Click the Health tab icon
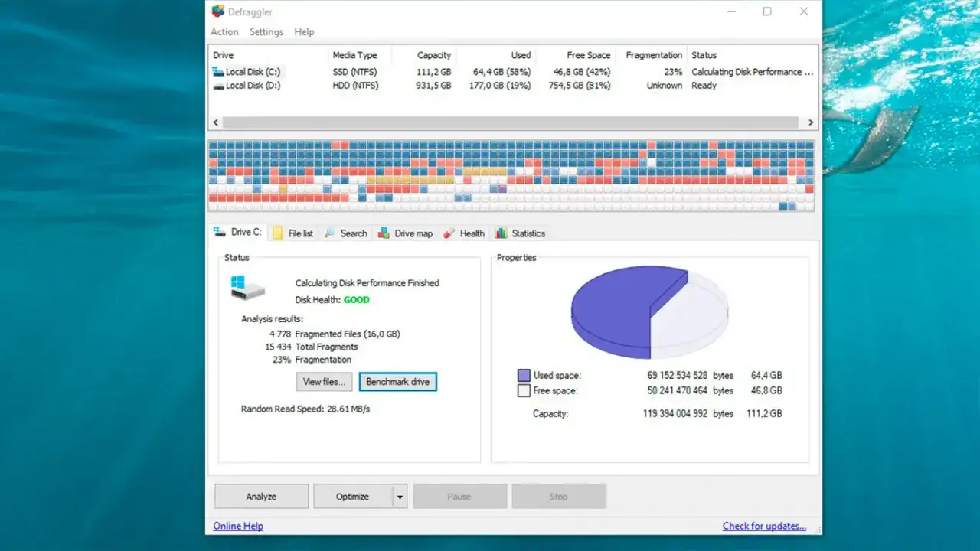The height and width of the screenshot is (551, 980). click(449, 233)
